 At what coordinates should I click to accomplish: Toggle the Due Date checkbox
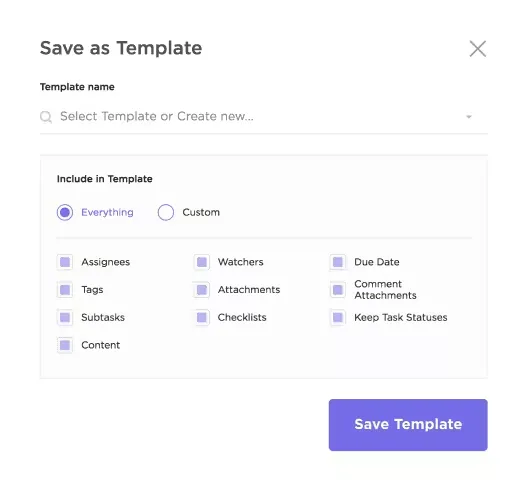pos(338,262)
